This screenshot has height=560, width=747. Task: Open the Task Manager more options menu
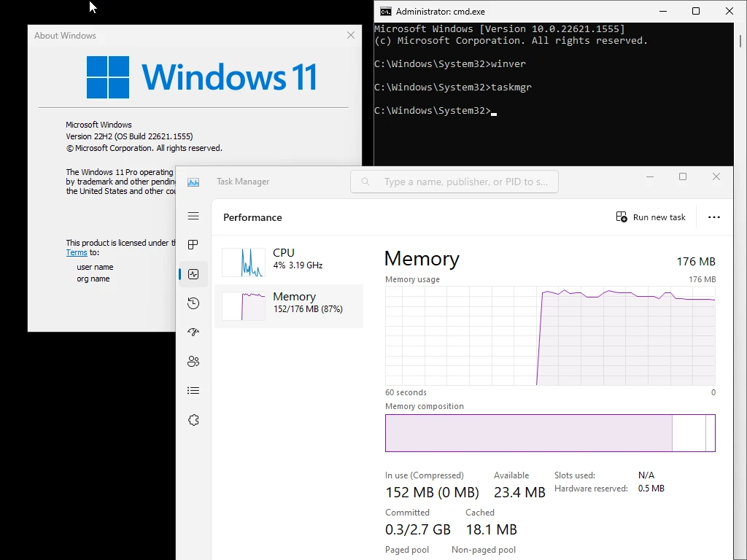714,217
